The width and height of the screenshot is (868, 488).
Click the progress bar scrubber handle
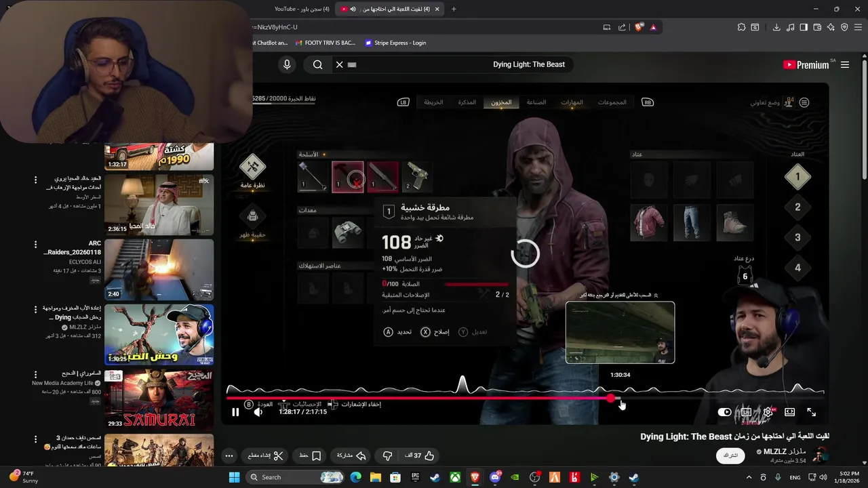point(612,399)
